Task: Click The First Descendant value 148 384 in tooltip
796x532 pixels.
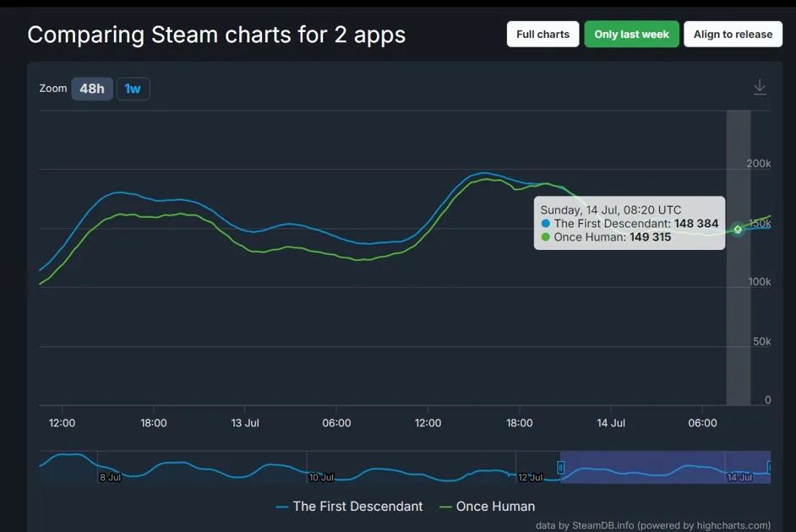Action: tap(696, 224)
